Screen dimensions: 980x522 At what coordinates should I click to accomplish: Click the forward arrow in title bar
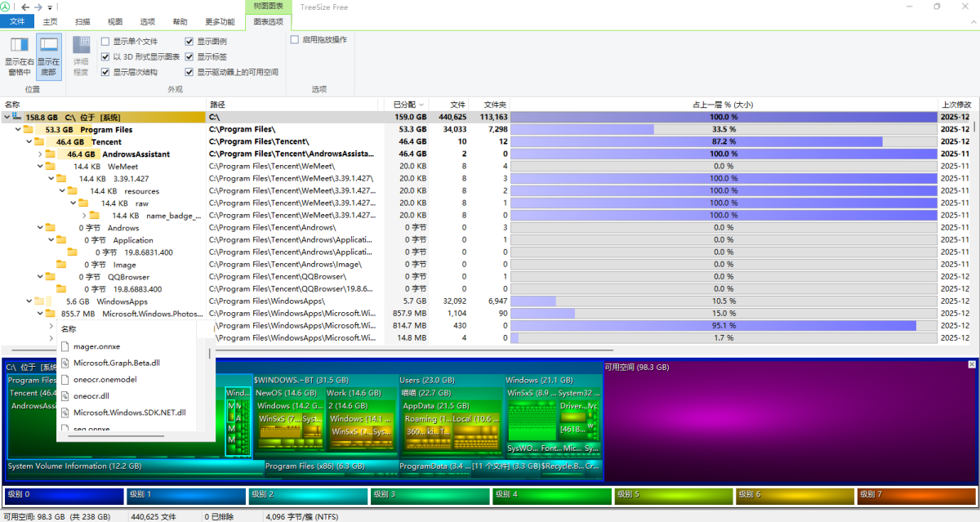coord(38,7)
